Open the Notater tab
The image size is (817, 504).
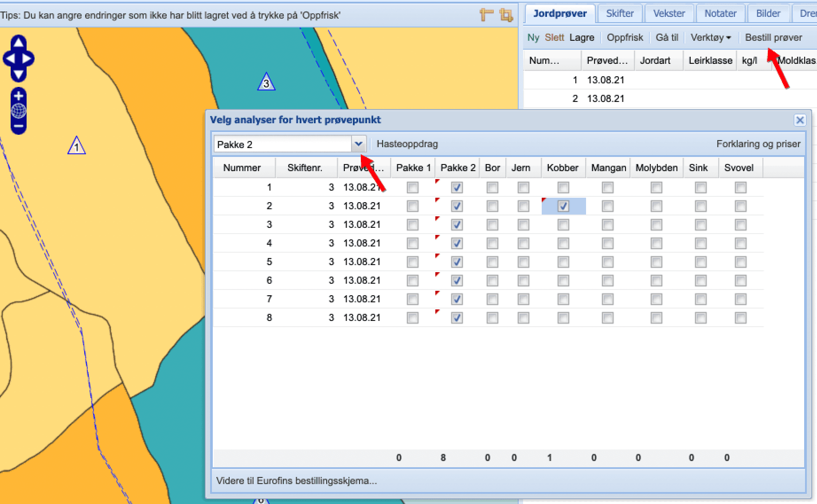[720, 13]
